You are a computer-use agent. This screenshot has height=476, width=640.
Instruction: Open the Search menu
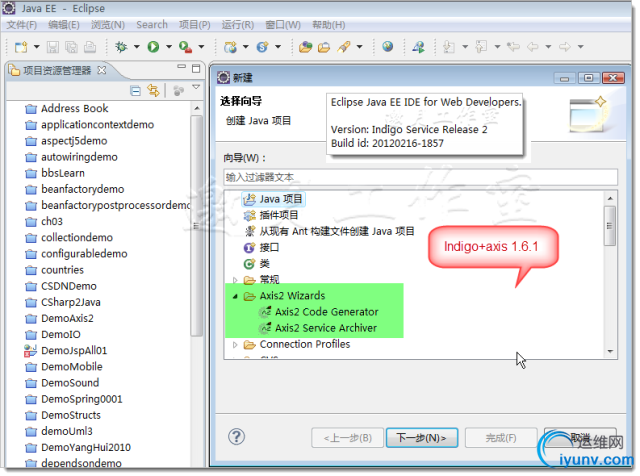pos(152,25)
